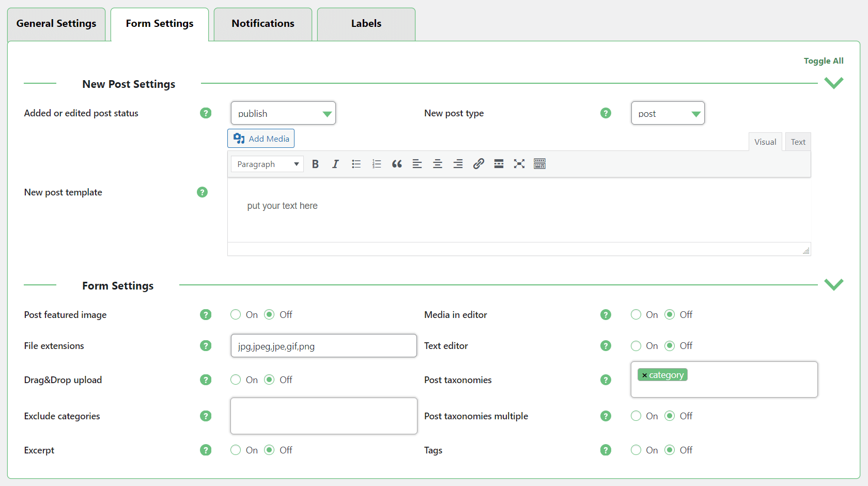
Task: Enable fullscreen editor mode
Action: 519,164
